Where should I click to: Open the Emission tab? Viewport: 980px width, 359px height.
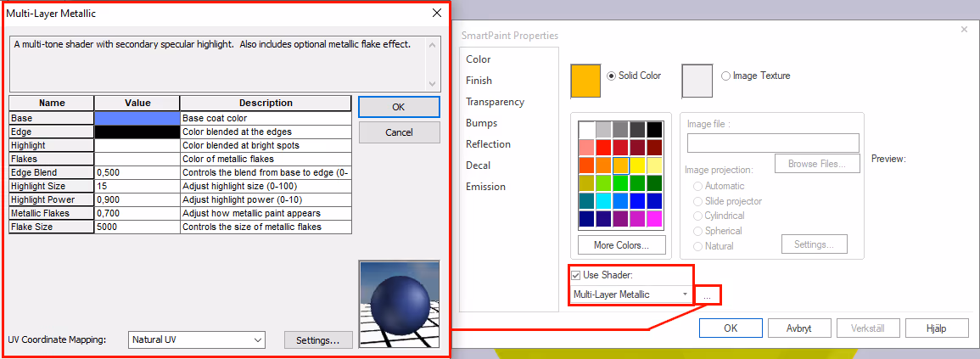pyautogui.click(x=485, y=187)
